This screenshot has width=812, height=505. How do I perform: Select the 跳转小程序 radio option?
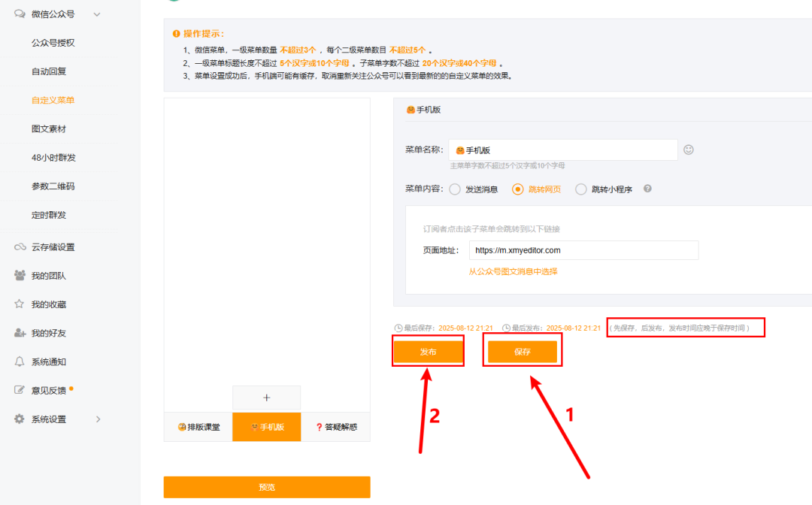pyautogui.click(x=580, y=189)
